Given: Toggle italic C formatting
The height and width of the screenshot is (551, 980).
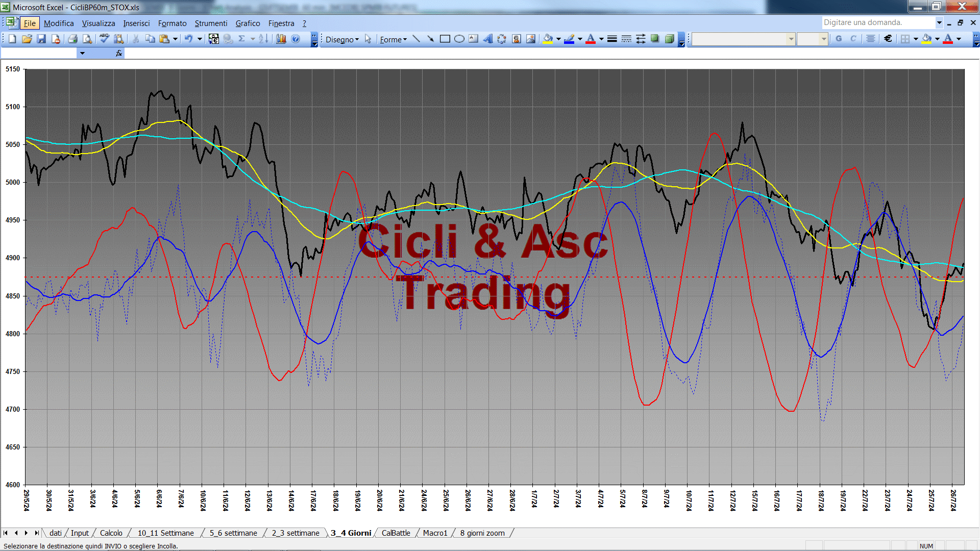Looking at the screenshot, I should click(x=853, y=39).
